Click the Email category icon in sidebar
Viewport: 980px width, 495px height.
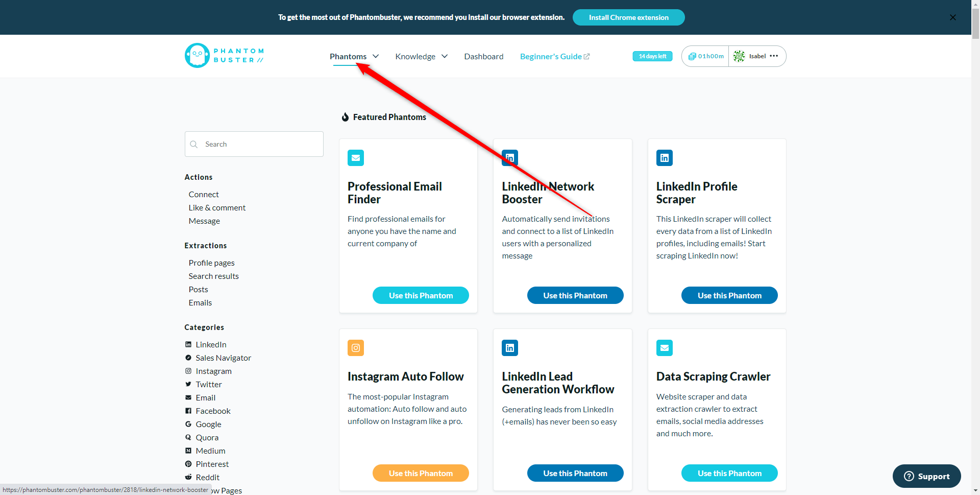(x=188, y=397)
